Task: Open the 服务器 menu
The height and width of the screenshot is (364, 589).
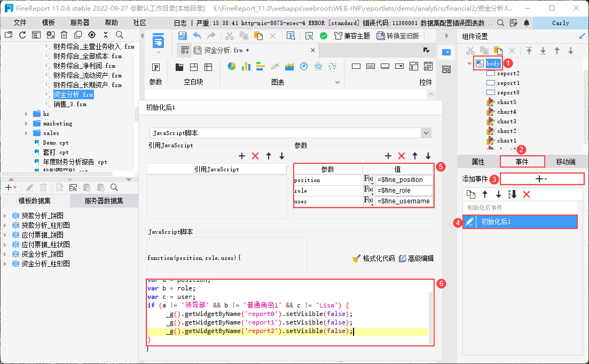Action: tap(80, 23)
